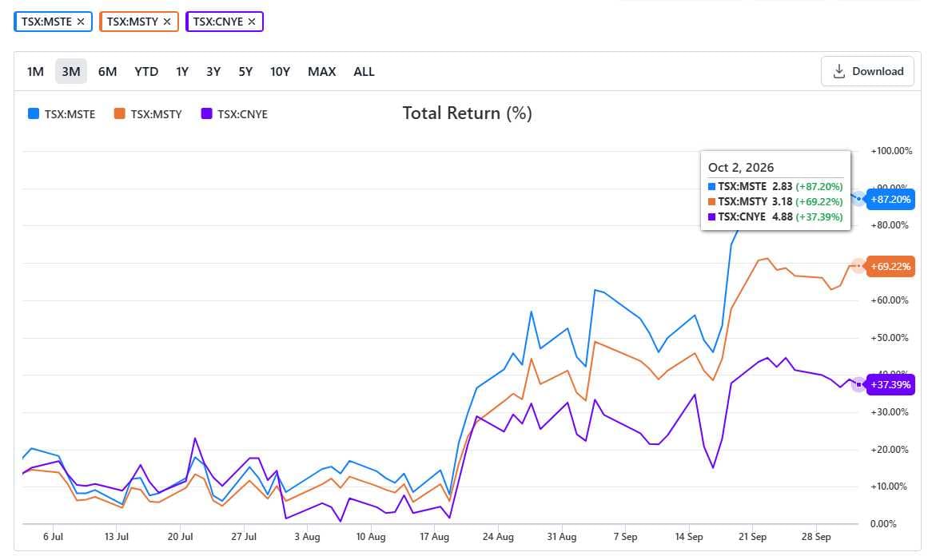Switch to the YTD time range
This screenshot has width=932, height=560.
tap(146, 72)
